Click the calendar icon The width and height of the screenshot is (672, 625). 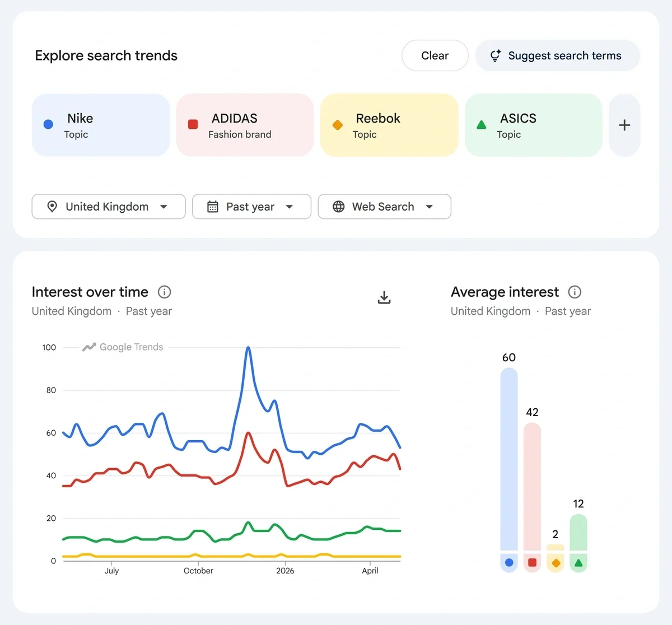click(213, 207)
